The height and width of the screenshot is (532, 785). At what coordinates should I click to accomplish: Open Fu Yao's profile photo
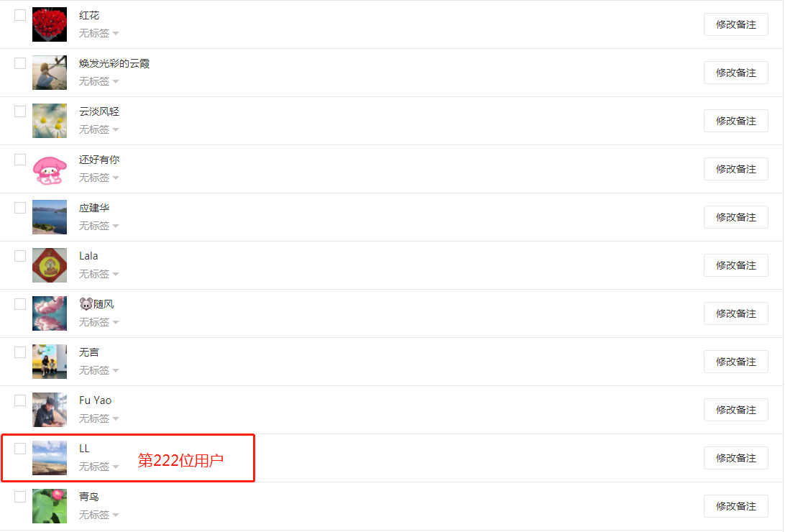[x=50, y=410]
